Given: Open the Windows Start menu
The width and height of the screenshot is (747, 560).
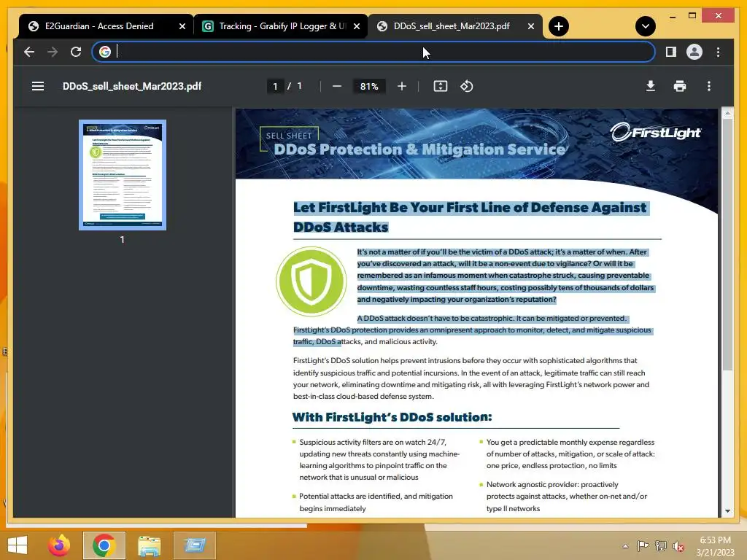Looking at the screenshot, I should tap(18, 545).
